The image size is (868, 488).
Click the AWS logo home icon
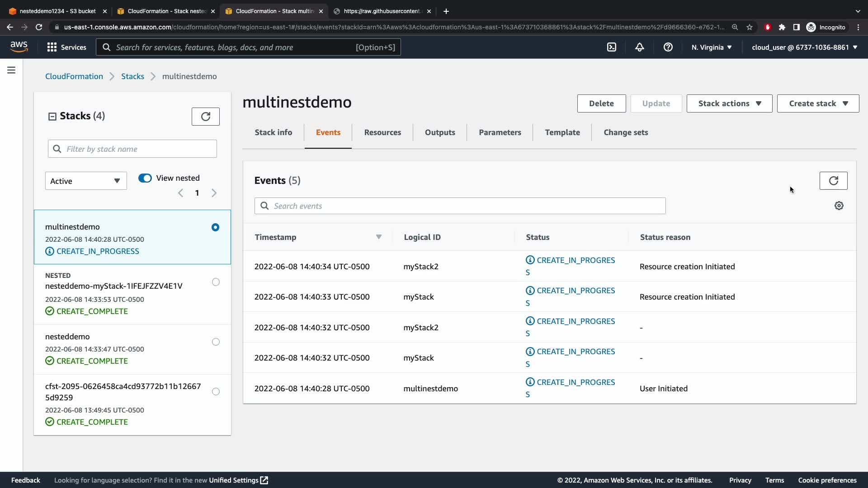point(19,47)
